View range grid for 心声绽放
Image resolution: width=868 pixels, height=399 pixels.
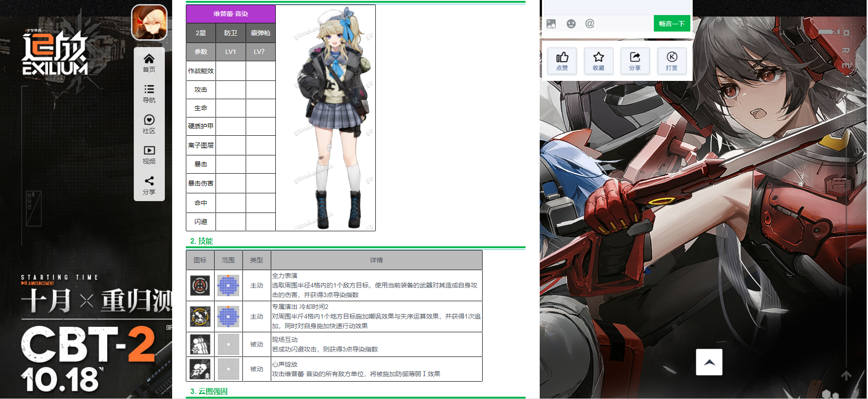[x=228, y=369]
